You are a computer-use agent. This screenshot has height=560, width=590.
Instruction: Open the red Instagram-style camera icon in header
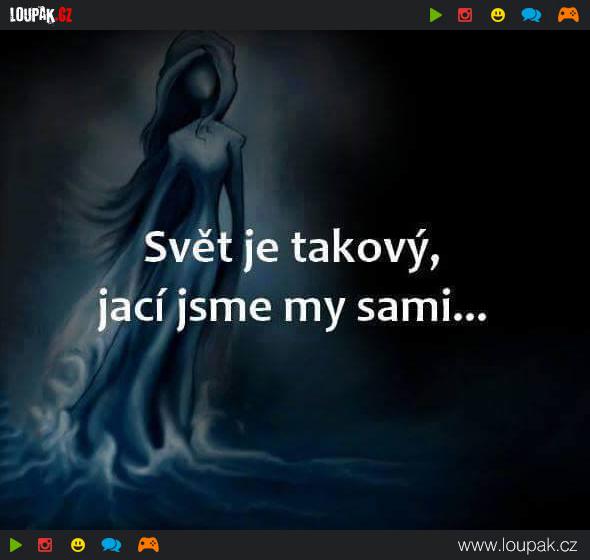click(465, 15)
